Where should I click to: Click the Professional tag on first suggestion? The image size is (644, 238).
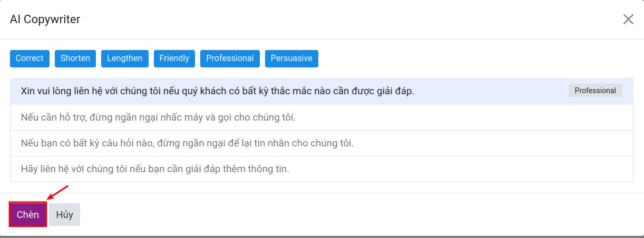tap(595, 91)
